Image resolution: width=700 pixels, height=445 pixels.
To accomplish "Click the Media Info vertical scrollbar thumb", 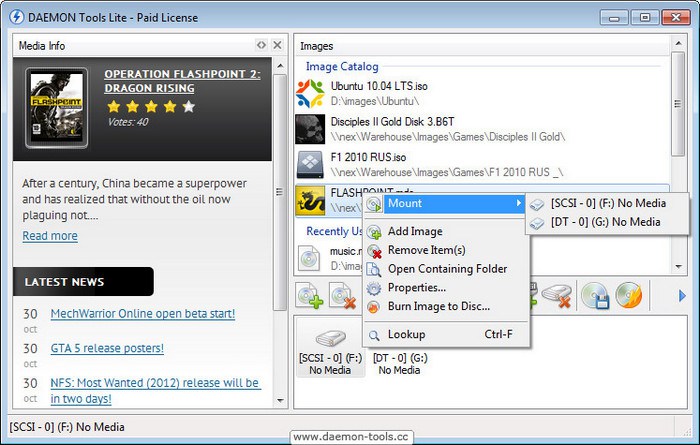I will (x=280, y=192).
